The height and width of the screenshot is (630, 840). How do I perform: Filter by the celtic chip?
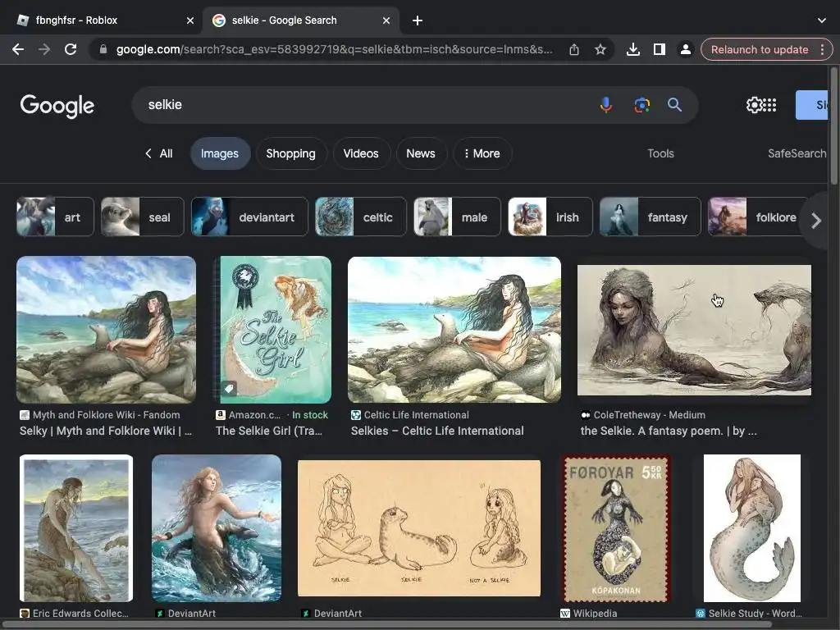click(361, 217)
